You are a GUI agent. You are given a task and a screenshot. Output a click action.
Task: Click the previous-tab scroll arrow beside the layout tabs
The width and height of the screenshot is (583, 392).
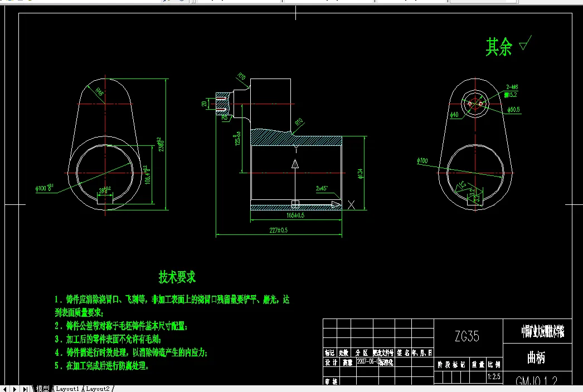(5, 389)
